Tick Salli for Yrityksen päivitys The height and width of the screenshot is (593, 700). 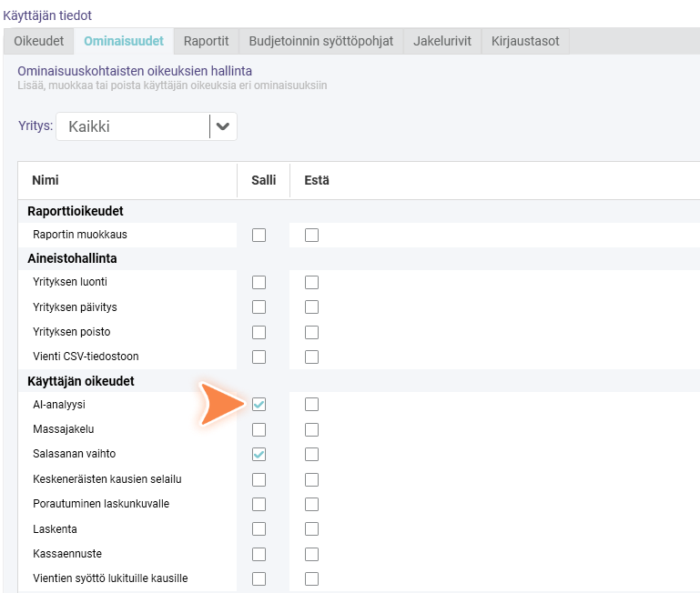259,307
